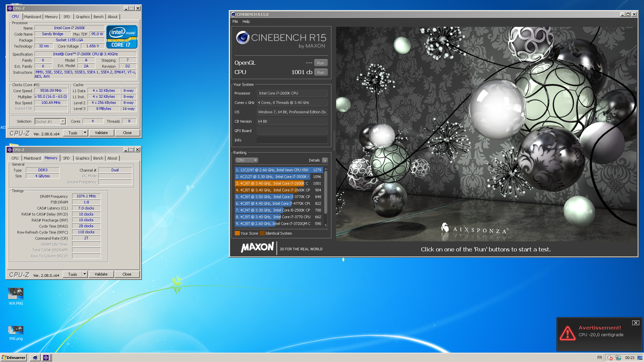Click the show desktop tray icon

click(640, 358)
